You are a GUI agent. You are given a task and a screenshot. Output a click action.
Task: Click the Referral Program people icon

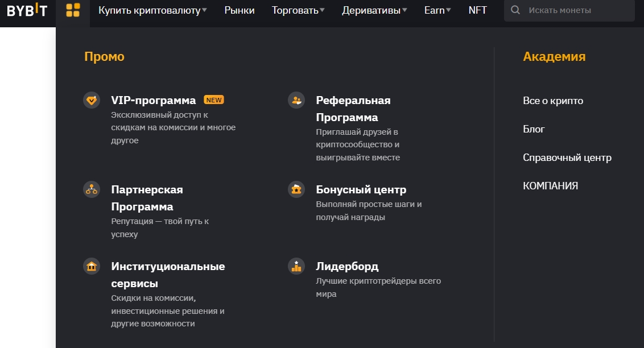[x=296, y=100]
